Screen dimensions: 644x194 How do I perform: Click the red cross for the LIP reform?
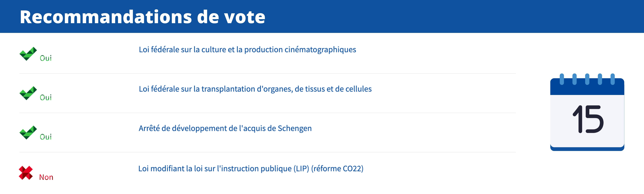click(25, 173)
